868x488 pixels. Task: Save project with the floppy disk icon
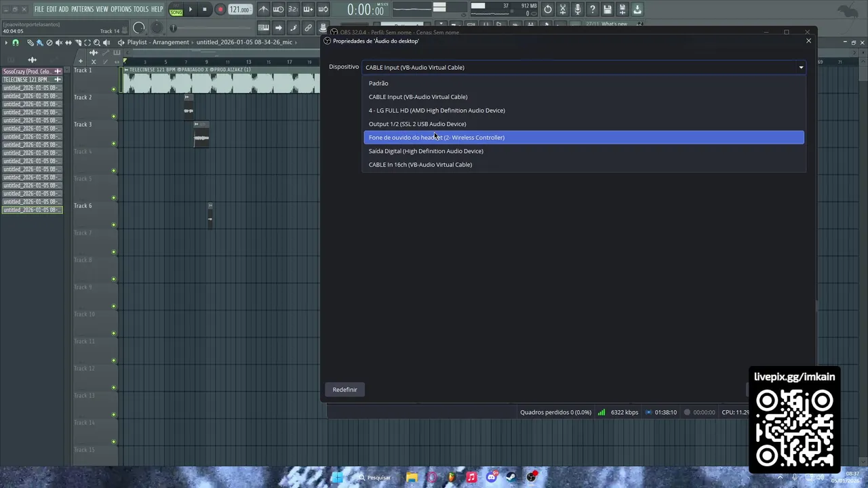coord(608,9)
